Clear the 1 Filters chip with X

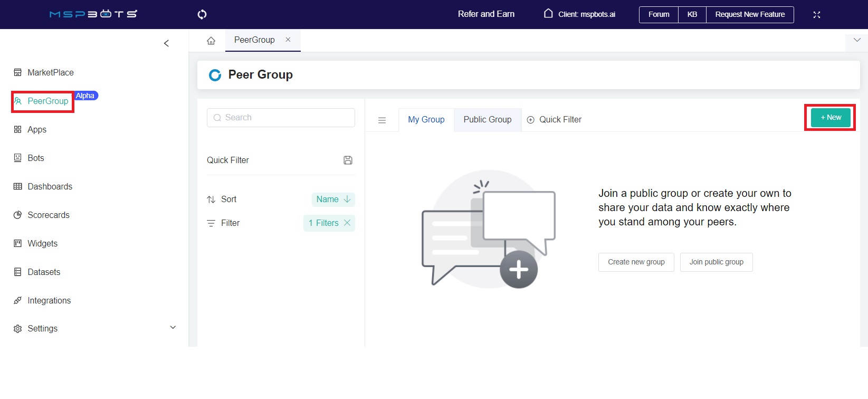tap(347, 223)
